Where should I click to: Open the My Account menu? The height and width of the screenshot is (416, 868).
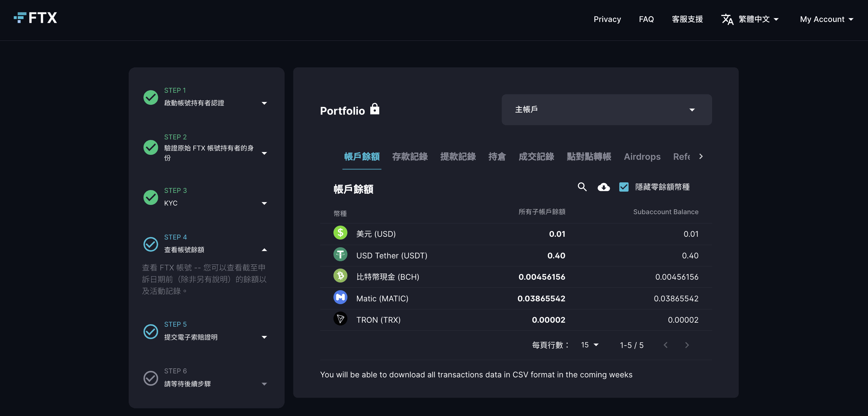click(x=827, y=19)
